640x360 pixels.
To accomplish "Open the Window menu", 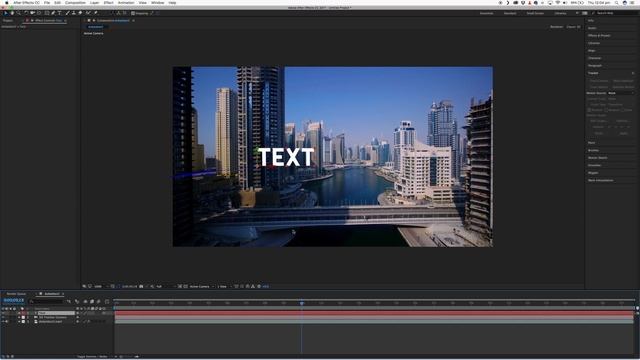I will tap(158, 2).
